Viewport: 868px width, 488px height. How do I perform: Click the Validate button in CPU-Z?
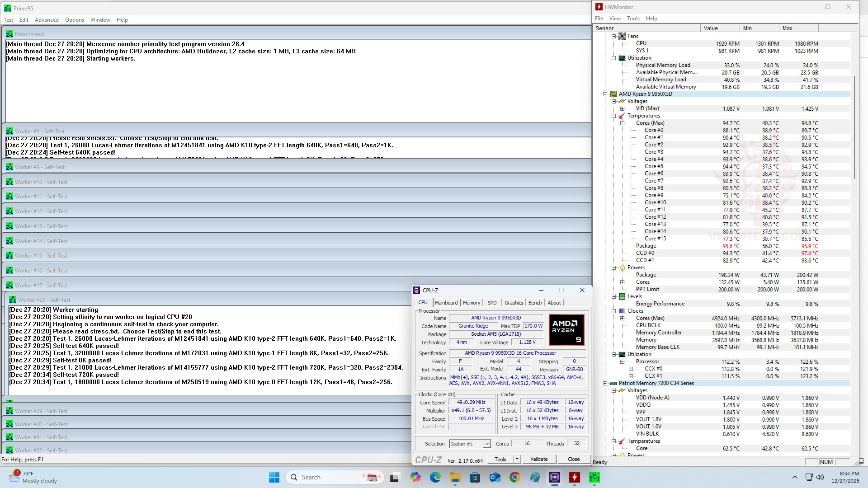coord(538,459)
